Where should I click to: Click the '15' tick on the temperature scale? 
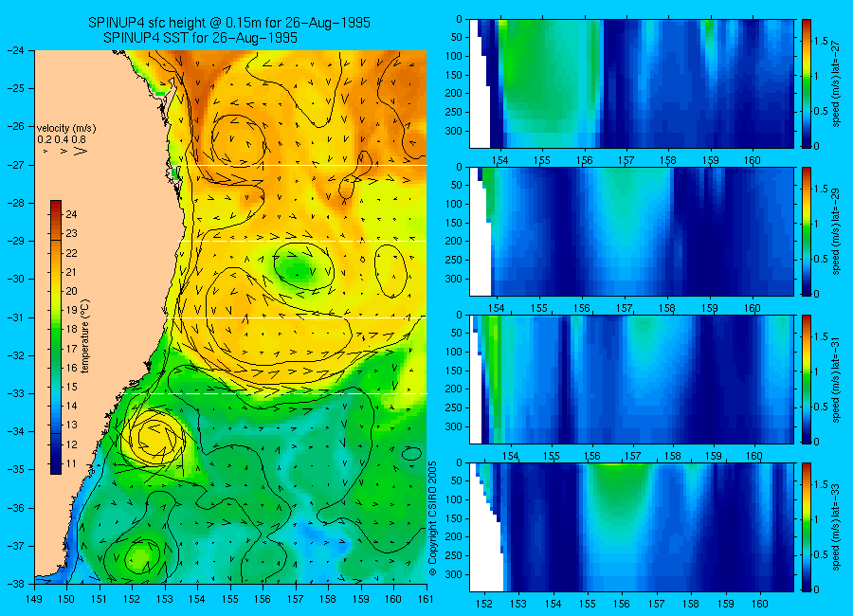point(71,387)
